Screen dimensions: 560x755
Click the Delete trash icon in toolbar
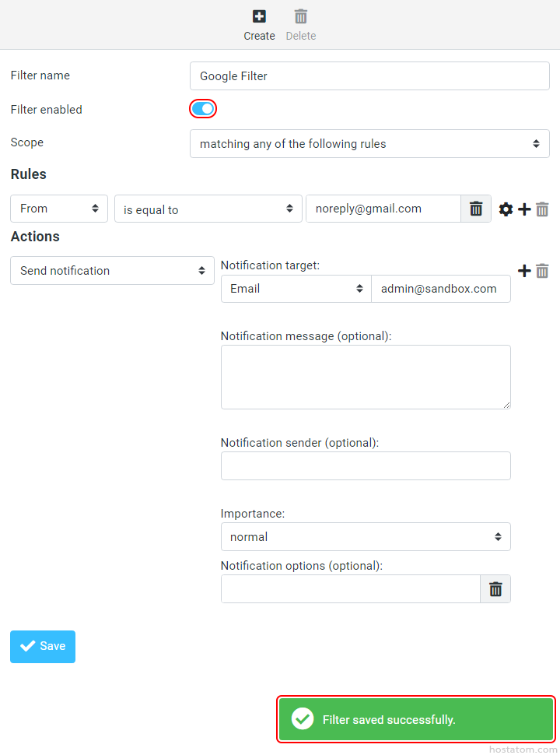coord(301,16)
